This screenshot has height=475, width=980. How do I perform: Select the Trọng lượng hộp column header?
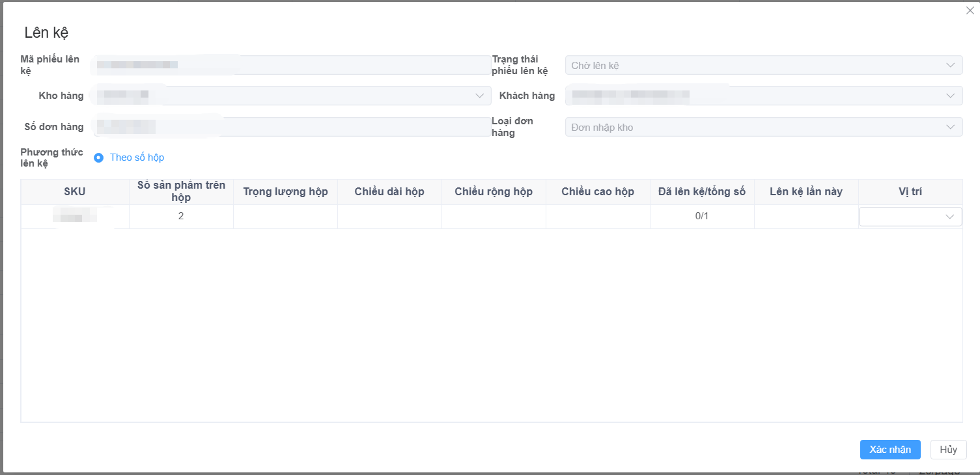click(x=285, y=192)
